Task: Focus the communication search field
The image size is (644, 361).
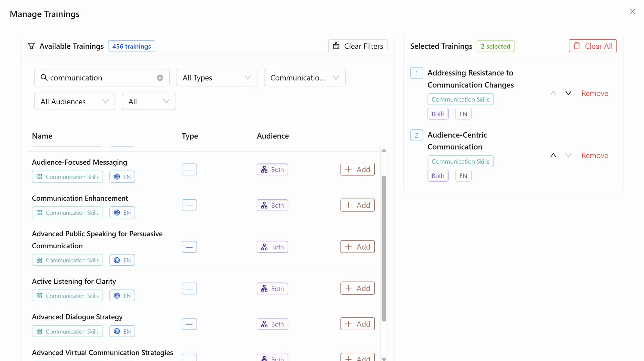Action: [x=101, y=78]
